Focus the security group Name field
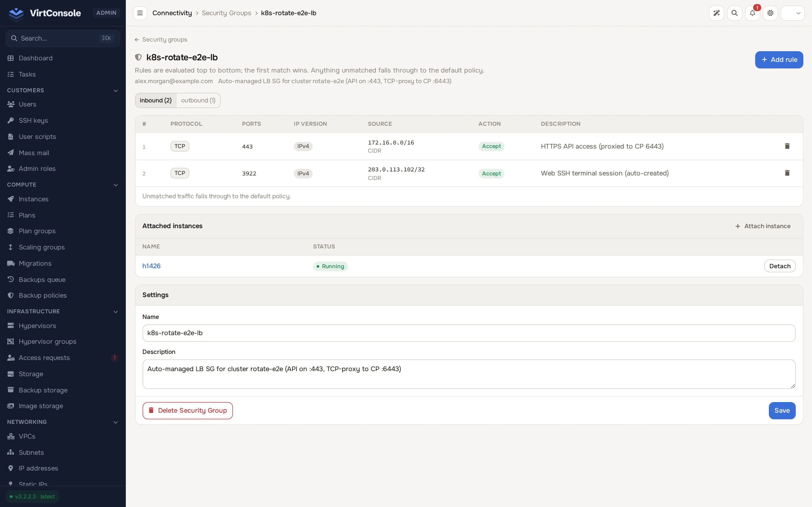 469,333
